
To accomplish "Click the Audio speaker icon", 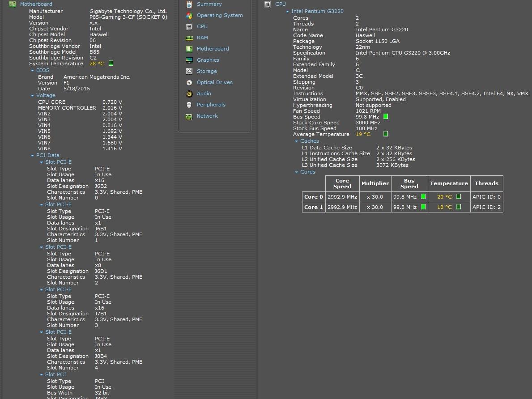I will pyautogui.click(x=189, y=93).
